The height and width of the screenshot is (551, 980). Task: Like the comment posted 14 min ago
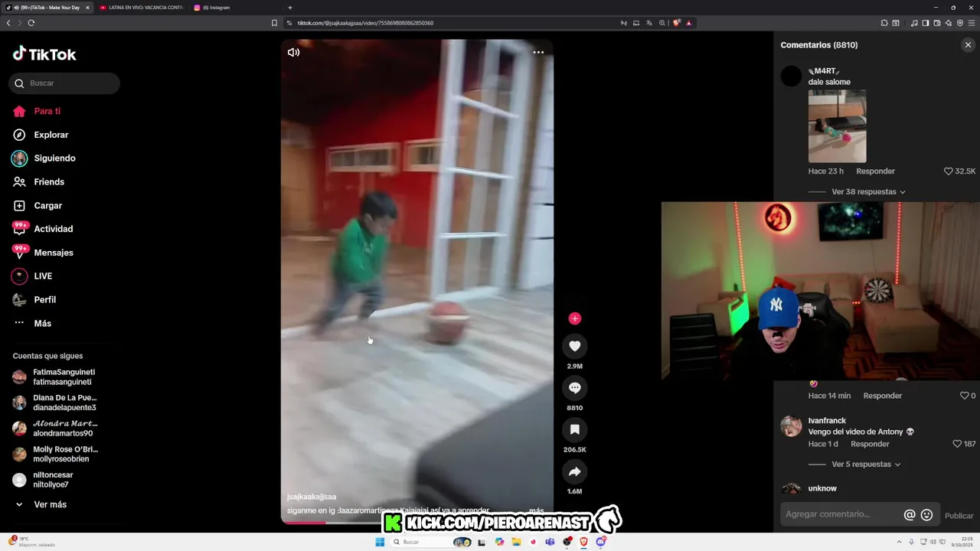tap(968, 396)
